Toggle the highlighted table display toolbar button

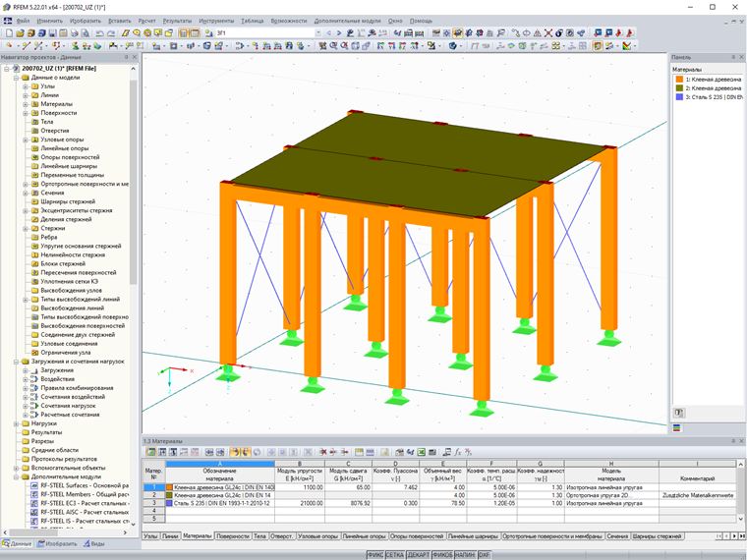point(184,32)
